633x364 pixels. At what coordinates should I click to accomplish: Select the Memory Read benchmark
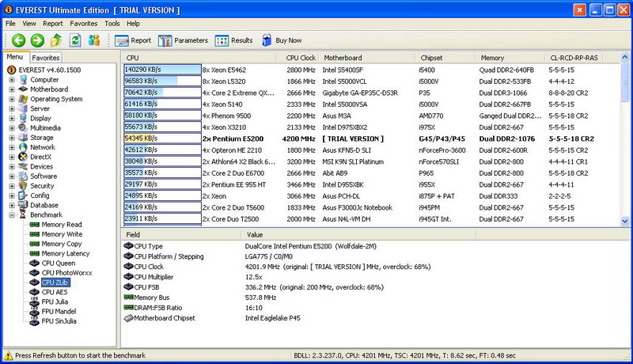[x=62, y=225]
